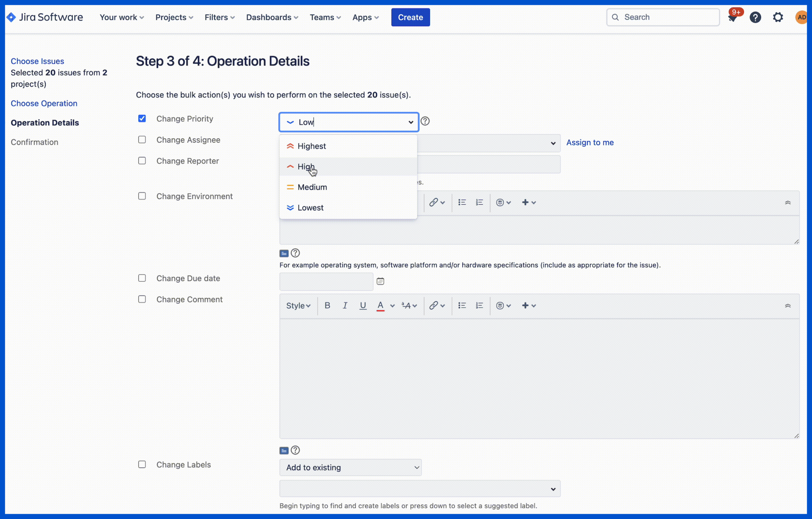The width and height of the screenshot is (812, 519).
Task: Apply underline formatting in the comment editor
Action: click(362, 306)
